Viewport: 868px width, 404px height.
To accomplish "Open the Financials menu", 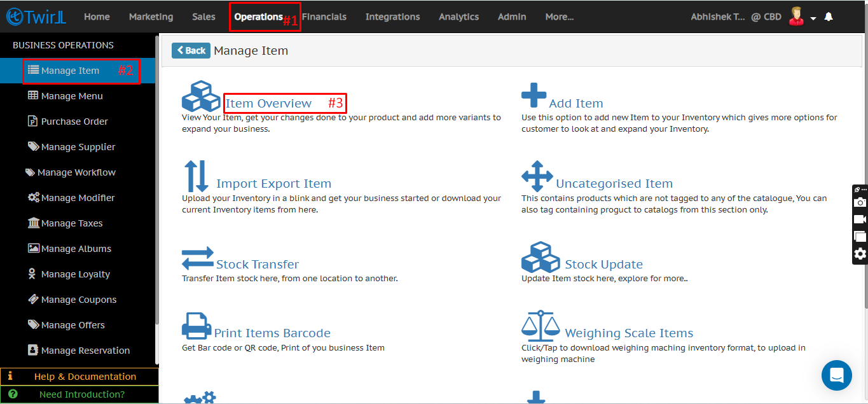I will pos(324,17).
